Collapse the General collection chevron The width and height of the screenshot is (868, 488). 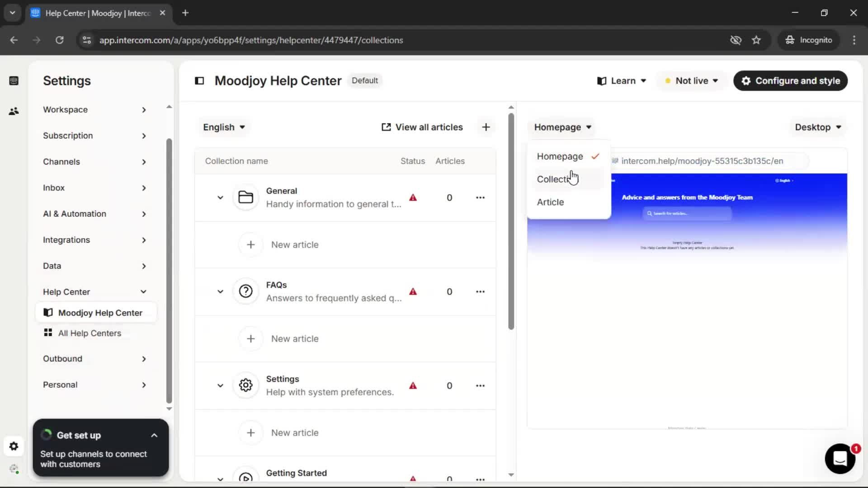[220, 197]
